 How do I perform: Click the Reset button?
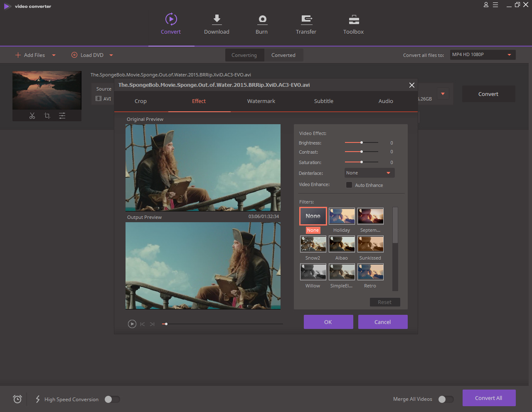[385, 302]
